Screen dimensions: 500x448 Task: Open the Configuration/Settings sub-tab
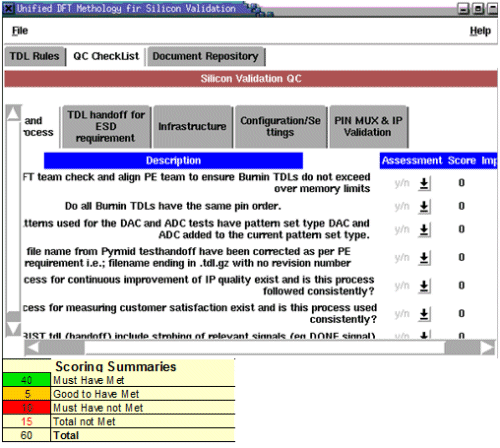pos(280,127)
